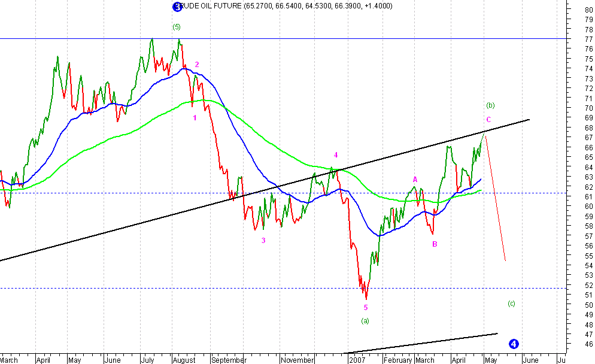Viewport: 595px width, 364px height.
Task: Click price axis value 77
Action: [589, 39]
